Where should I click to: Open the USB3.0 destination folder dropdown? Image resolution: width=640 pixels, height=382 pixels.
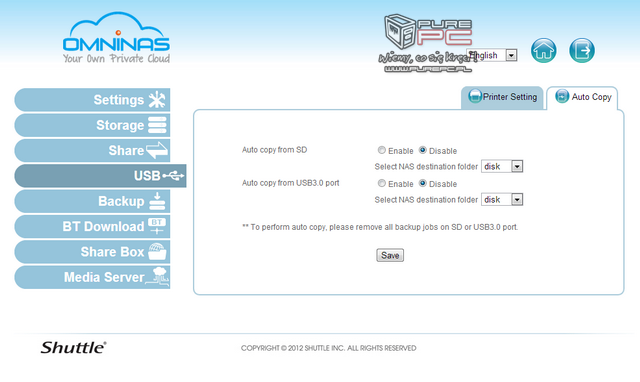[x=502, y=200]
